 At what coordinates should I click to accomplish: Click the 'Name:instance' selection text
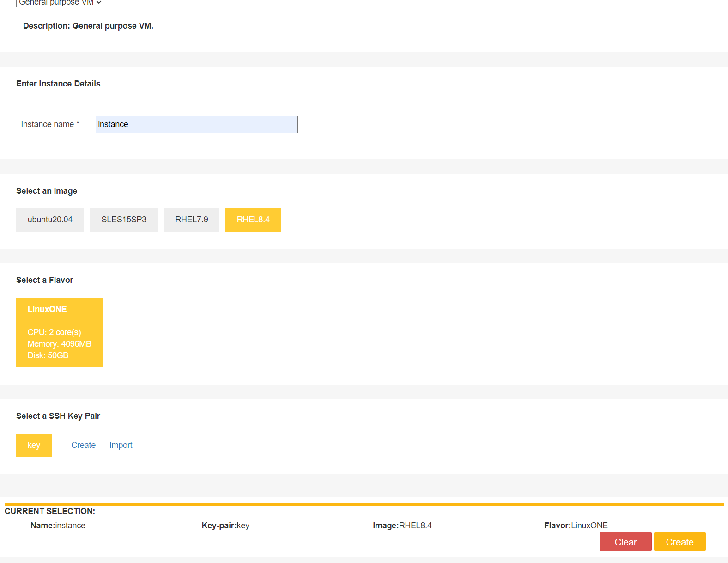[58, 526]
